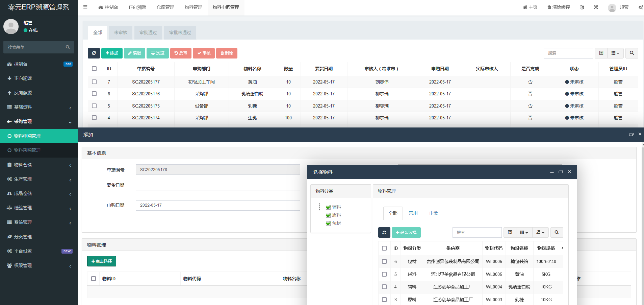Check the box for row SG202205177

click(94, 82)
